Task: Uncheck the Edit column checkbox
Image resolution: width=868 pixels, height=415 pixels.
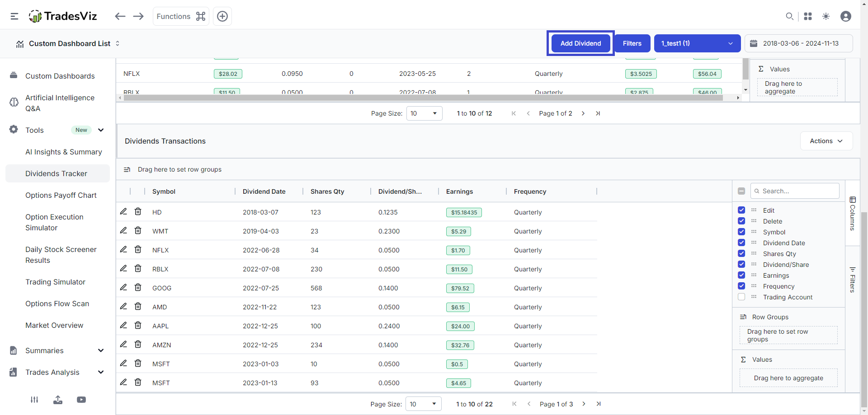Action: [741, 210]
